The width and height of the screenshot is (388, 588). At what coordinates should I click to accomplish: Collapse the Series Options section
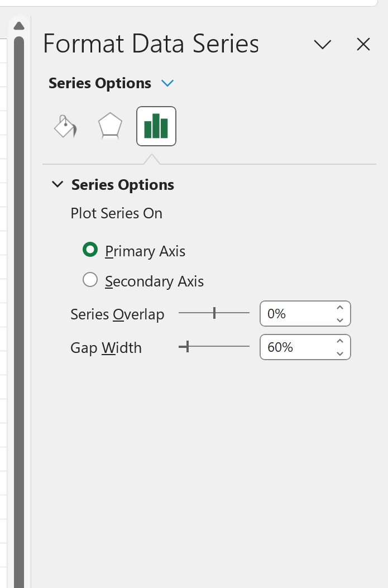(x=57, y=185)
